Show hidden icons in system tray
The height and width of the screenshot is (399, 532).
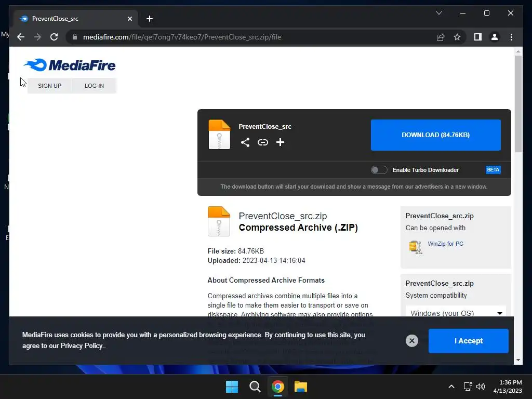point(451,387)
